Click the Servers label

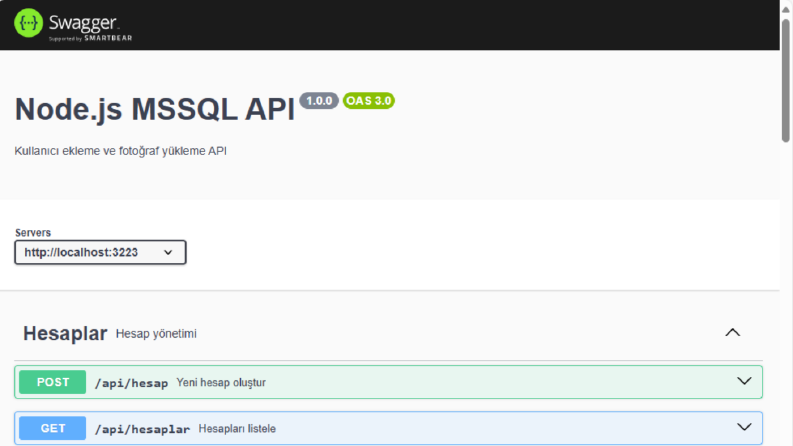point(33,233)
